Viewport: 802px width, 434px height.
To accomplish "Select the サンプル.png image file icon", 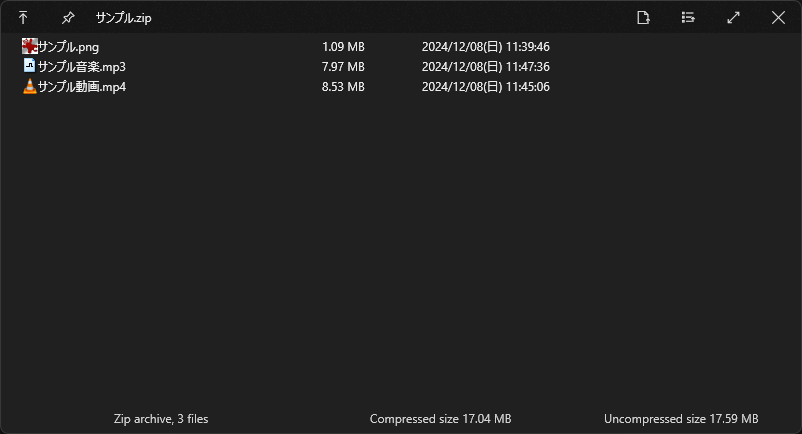I will pos(30,46).
